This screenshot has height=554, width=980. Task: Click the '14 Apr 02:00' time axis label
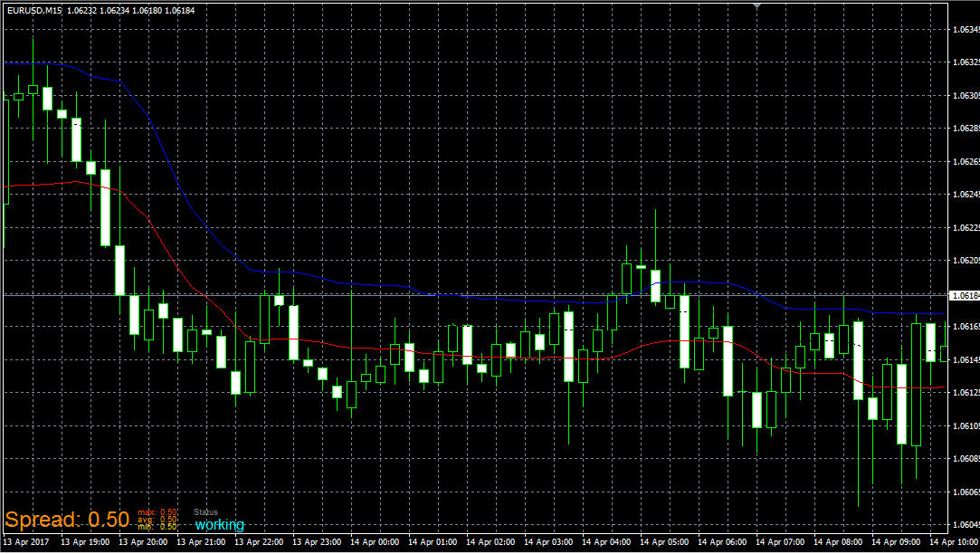point(490,542)
